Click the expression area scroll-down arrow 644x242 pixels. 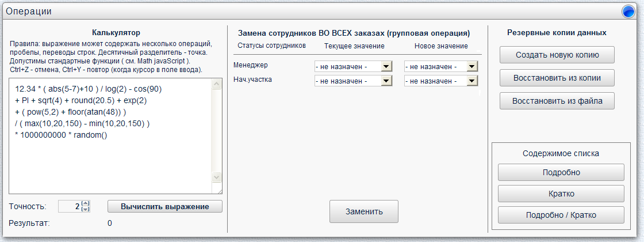tap(216, 177)
